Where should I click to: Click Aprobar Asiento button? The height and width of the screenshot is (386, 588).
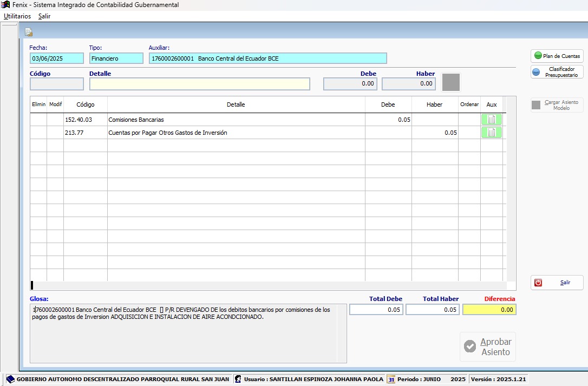point(488,346)
